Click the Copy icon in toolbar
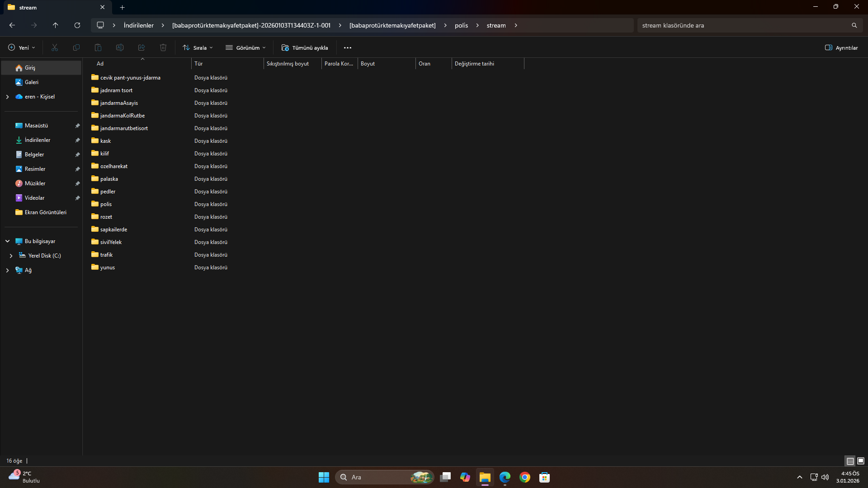 76,47
